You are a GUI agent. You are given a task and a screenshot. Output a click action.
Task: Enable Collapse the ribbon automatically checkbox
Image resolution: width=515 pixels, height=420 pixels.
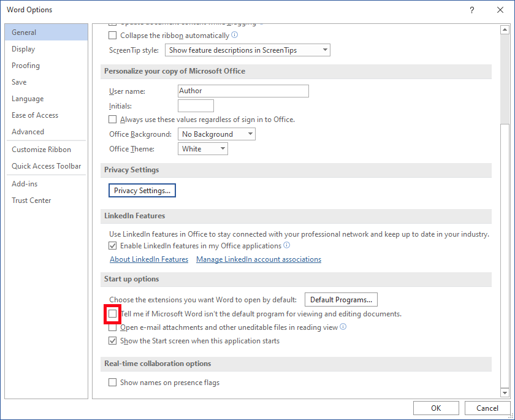pyautogui.click(x=112, y=36)
